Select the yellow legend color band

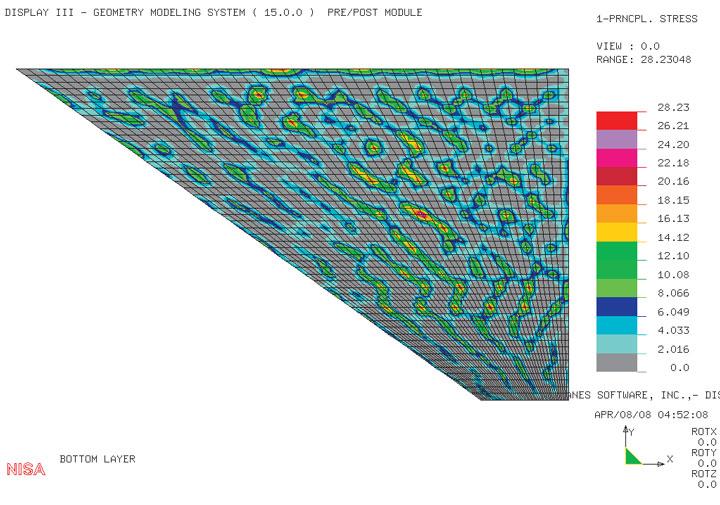click(x=616, y=231)
